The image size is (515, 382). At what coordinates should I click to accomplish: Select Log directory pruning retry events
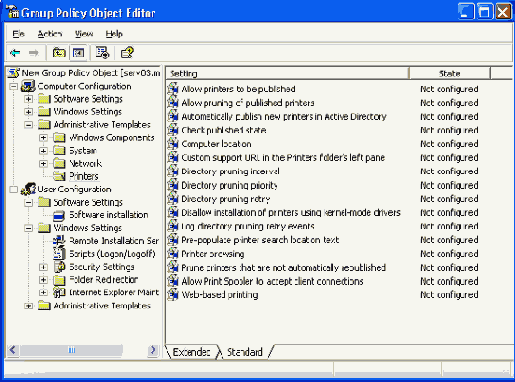(x=248, y=226)
